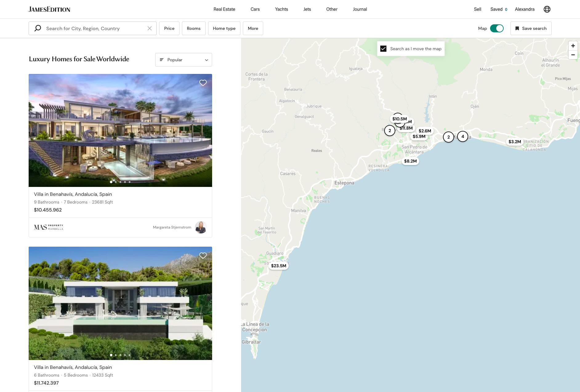Image resolution: width=580 pixels, height=392 pixels.
Task: Click the bookmark icon in Save search
Action: click(517, 28)
